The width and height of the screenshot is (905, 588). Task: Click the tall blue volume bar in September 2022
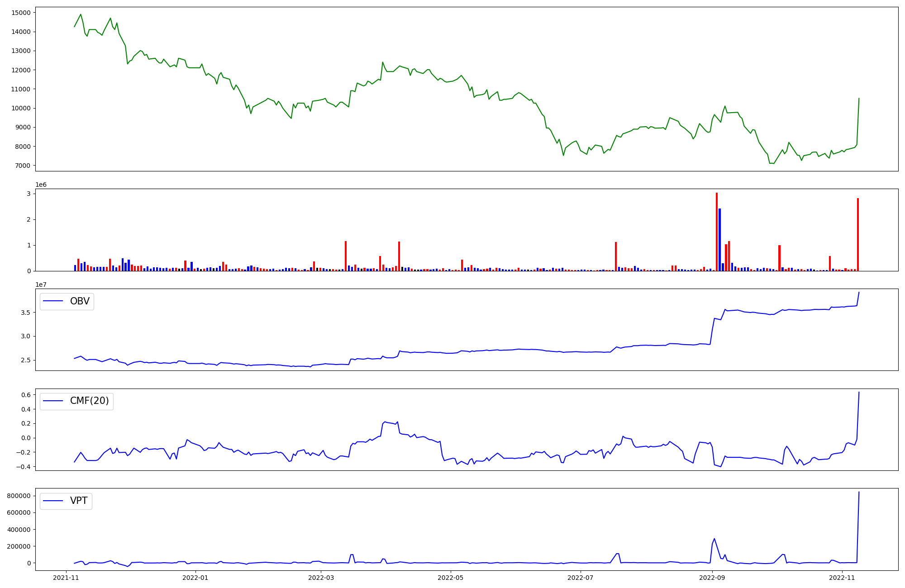coord(720,240)
